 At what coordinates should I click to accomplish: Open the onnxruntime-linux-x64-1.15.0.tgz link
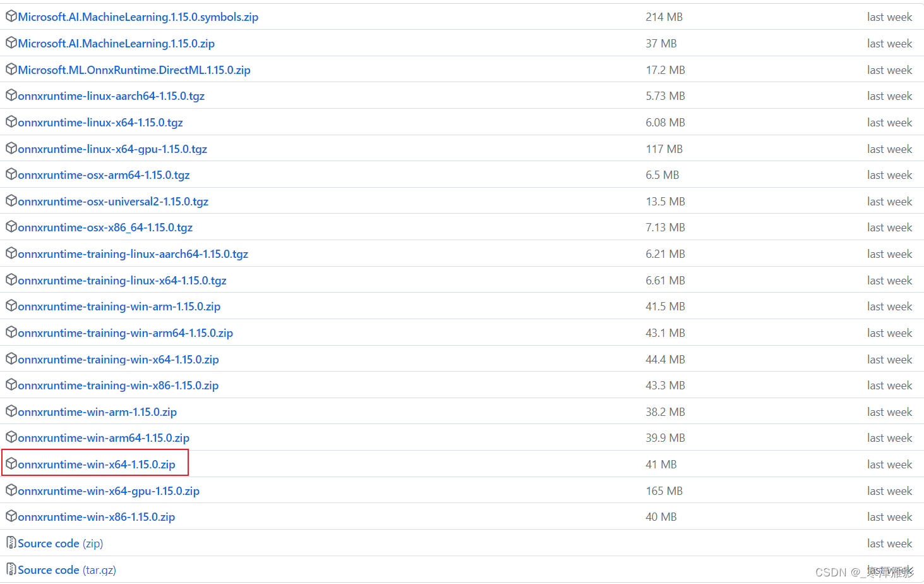100,123
